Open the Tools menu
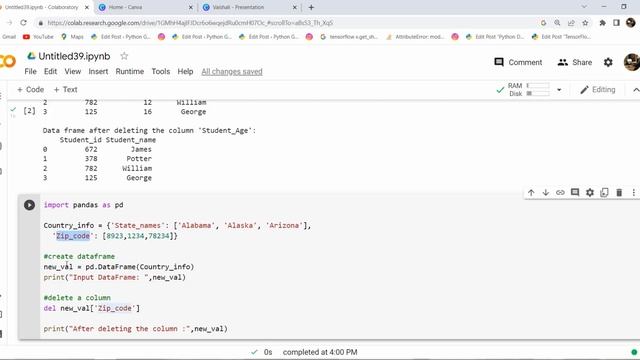The image size is (640, 360). pos(161,71)
